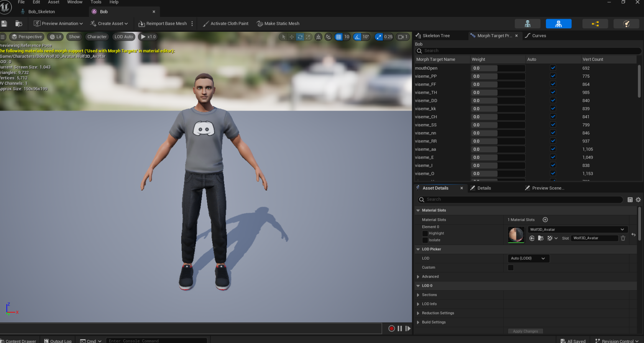Open the toolbar overflow three-dots menu
This screenshot has height=343, width=644.
(x=192, y=24)
